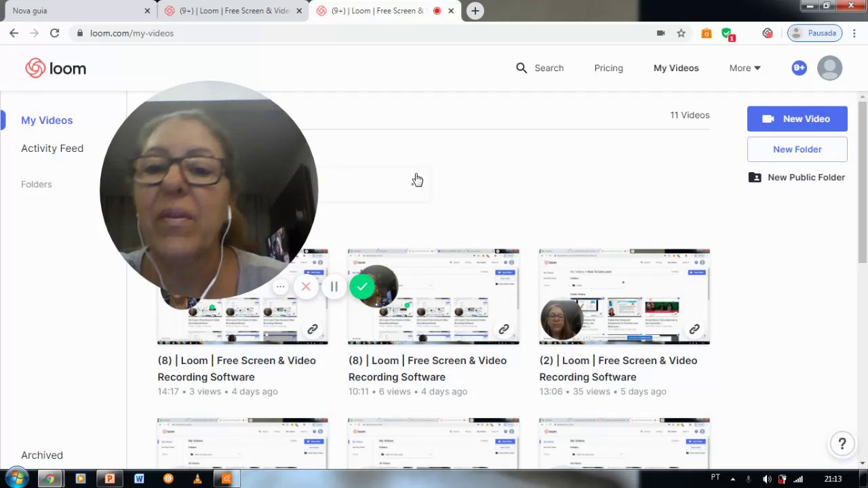The width and height of the screenshot is (868, 488).
Task: Close the Nova guia tab
Action: pos(147,11)
